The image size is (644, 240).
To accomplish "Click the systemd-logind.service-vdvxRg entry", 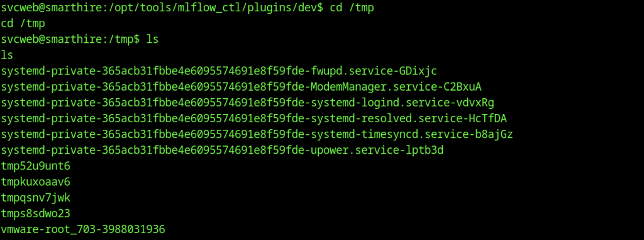I will tap(247, 103).
